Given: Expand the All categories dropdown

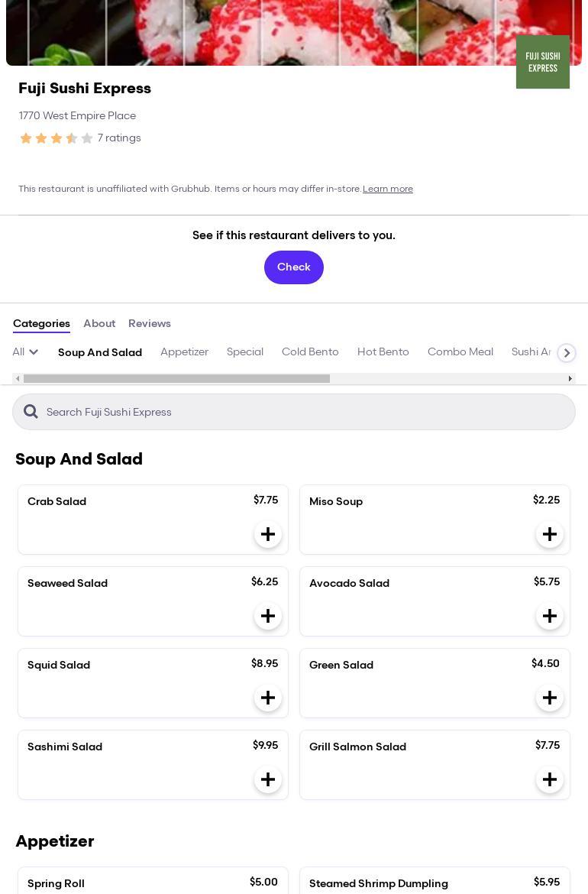Looking at the screenshot, I should click(x=25, y=352).
